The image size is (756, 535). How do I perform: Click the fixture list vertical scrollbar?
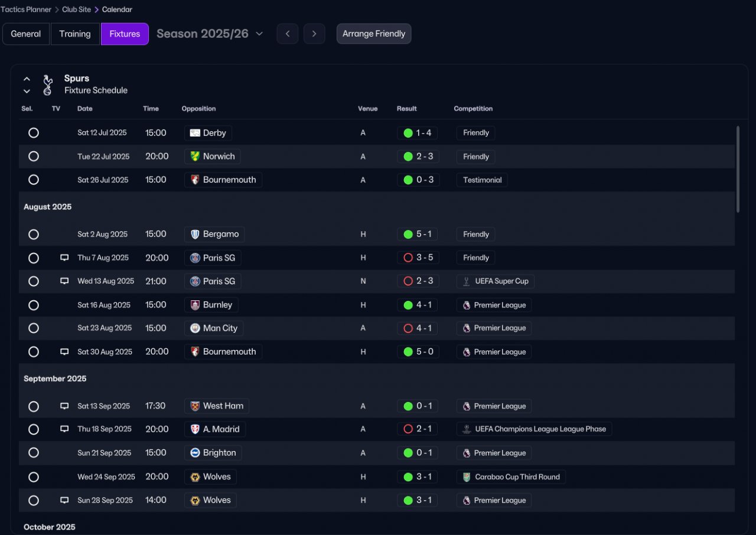(738, 169)
